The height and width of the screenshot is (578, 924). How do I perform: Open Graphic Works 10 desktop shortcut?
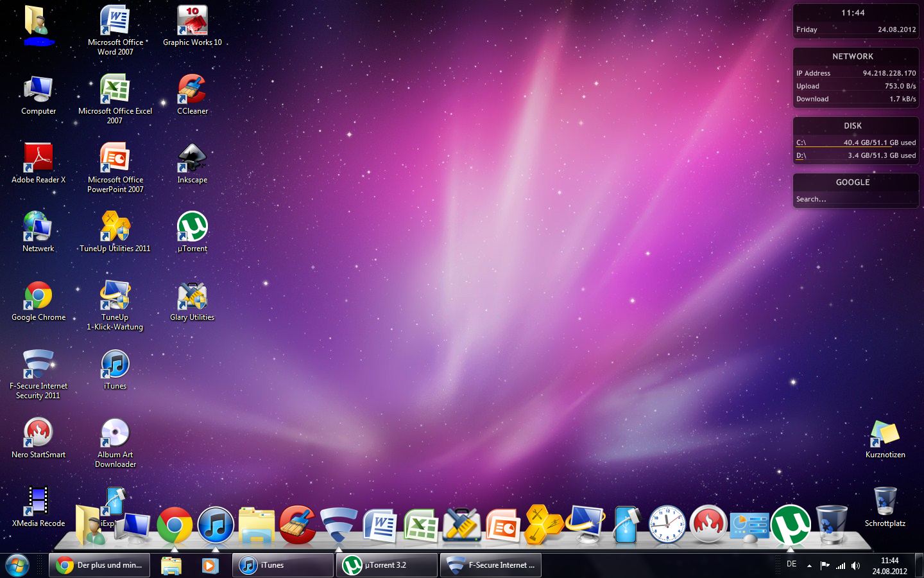pyautogui.click(x=193, y=26)
